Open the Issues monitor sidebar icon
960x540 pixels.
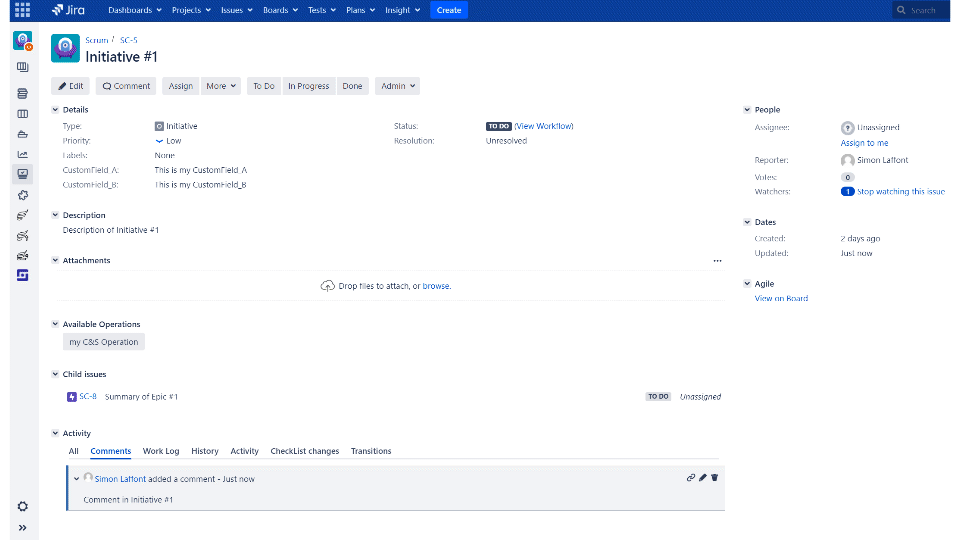[23, 174]
